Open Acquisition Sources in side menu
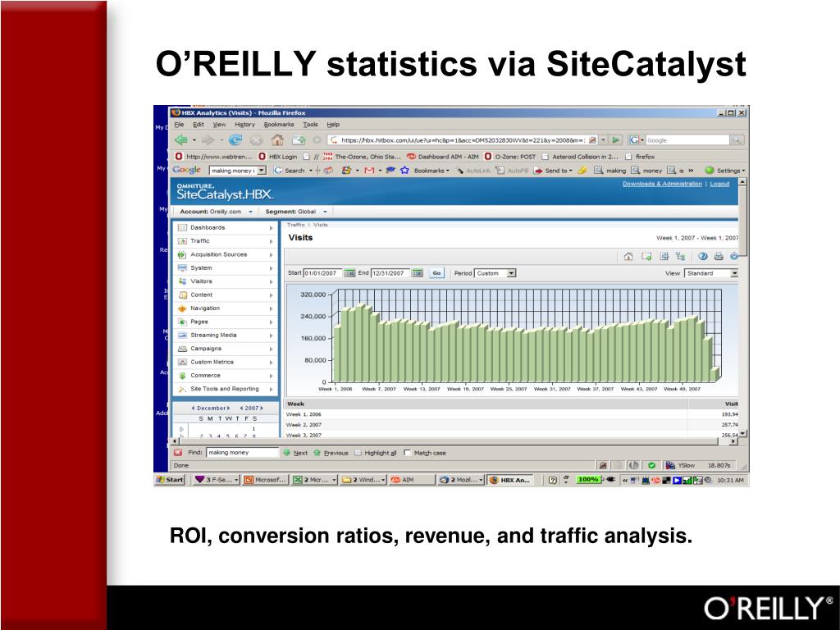The width and height of the screenshot is (840, 630). pos(226,254)
